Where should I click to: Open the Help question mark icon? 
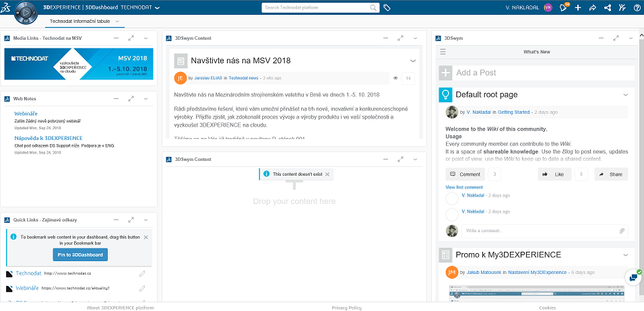pos(637,7)
